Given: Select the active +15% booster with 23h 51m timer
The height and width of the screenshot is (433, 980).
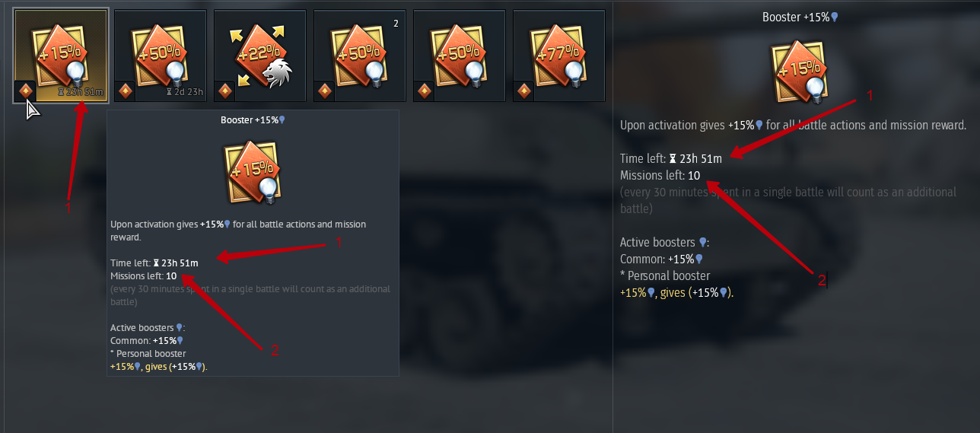Looking at the screenshot, I should click(61, 55).
